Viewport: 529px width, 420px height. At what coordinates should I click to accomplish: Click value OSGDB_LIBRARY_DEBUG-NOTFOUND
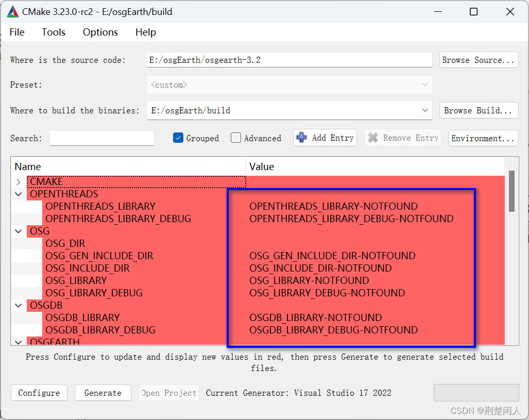333,330
